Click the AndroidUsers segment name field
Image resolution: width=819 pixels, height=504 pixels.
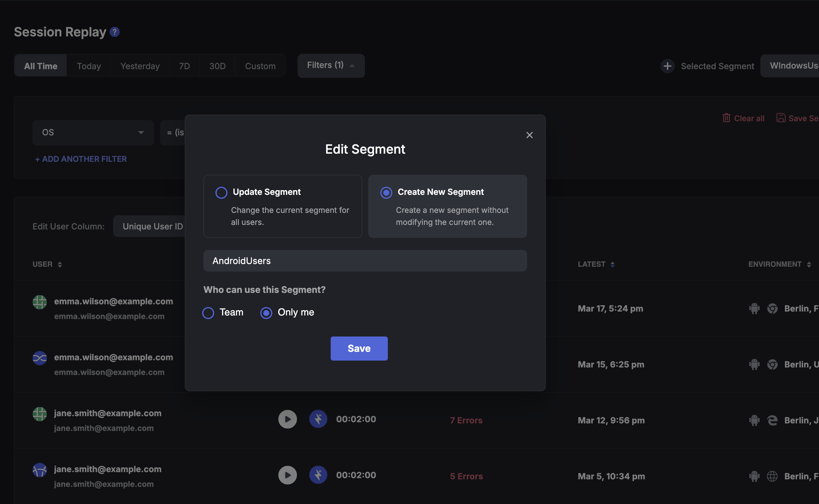[x=365, y=261]
